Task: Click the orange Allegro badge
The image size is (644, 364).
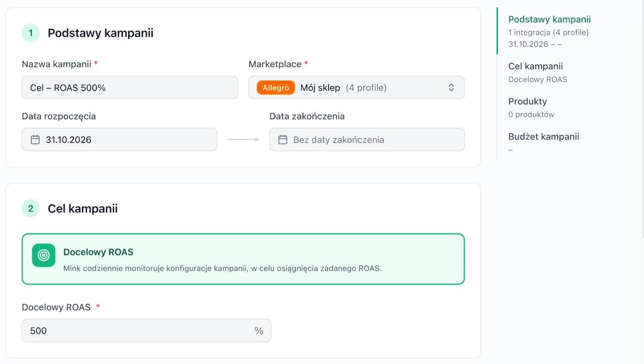Action: 276,88
